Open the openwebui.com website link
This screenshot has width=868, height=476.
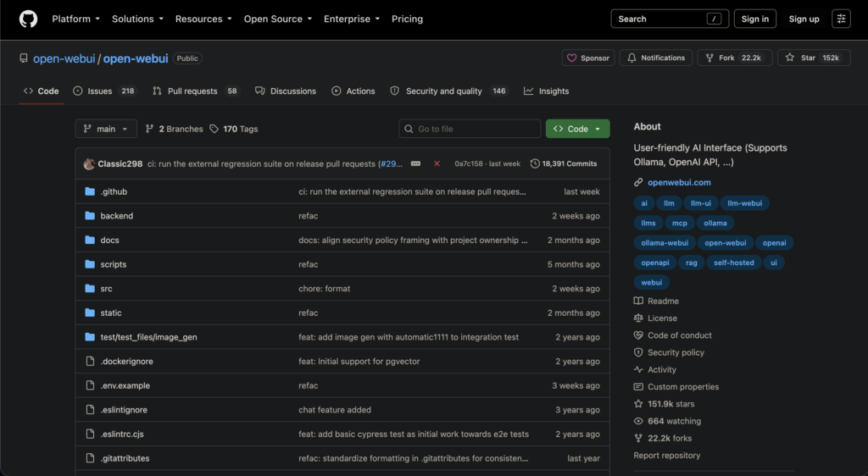click(x=679, y=182)
